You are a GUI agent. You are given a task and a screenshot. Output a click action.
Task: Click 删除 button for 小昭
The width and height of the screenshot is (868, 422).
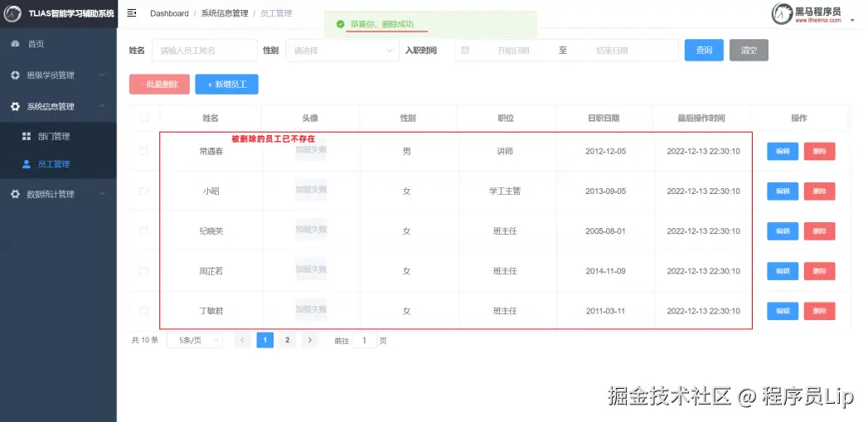tap(820, 191)
